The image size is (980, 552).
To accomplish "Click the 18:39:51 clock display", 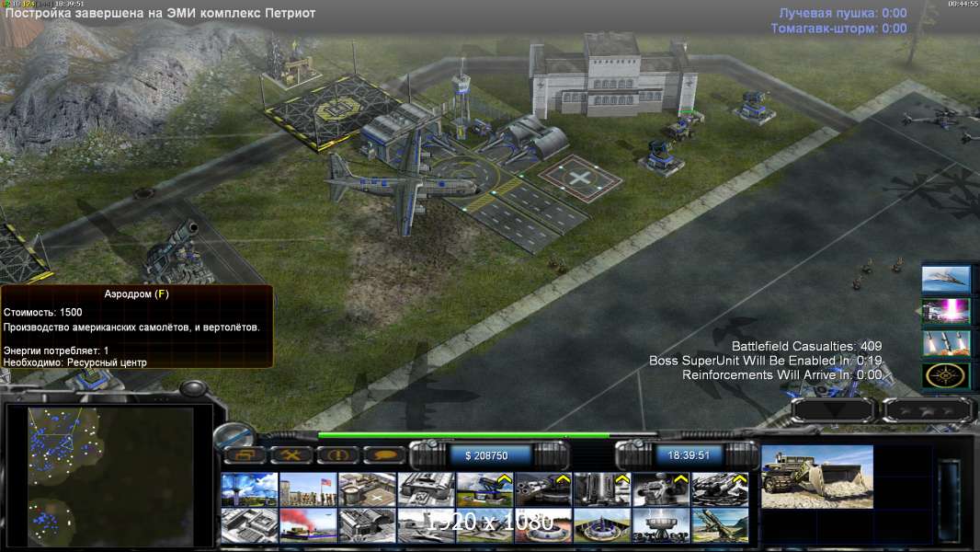I will tap(689, 455).
